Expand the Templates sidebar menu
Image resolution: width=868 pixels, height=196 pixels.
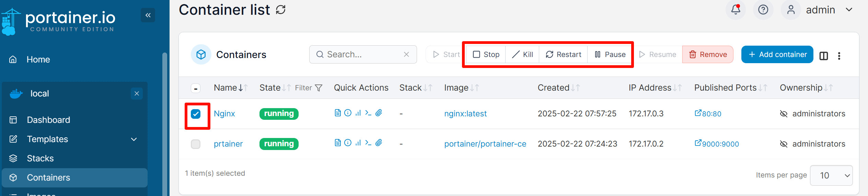134,139
